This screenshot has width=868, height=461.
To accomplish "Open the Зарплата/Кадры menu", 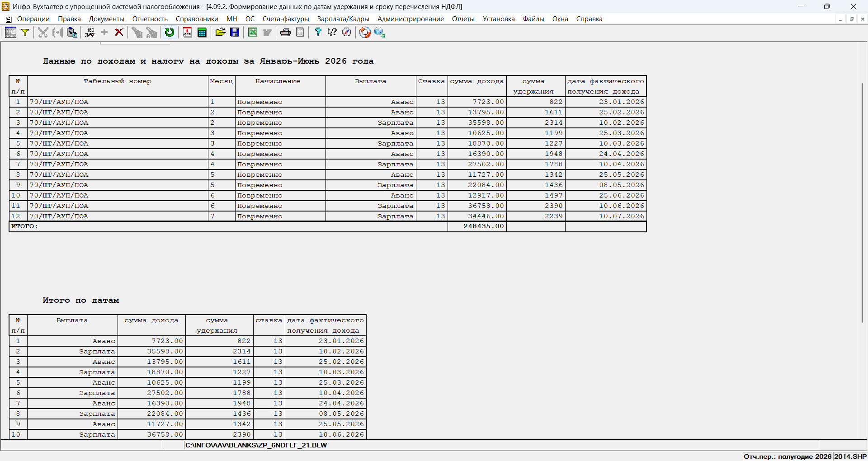I will [x=343, y=19].
